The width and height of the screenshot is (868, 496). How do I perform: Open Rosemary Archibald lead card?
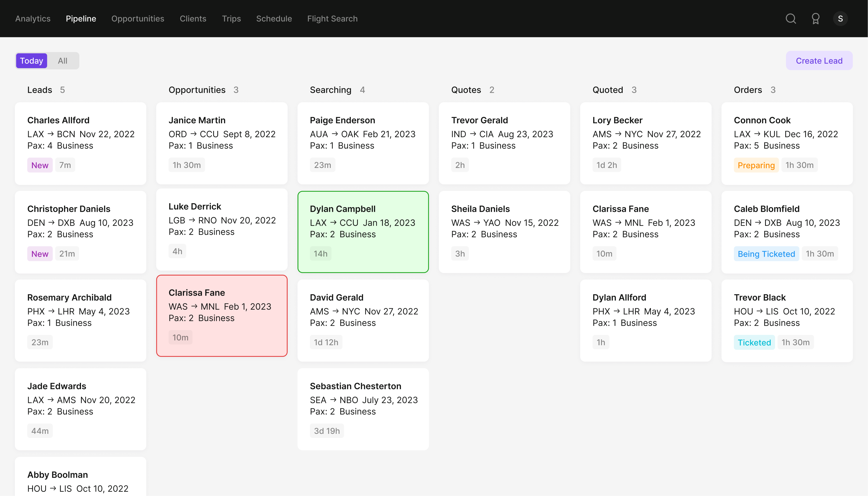tap(81, 320)
